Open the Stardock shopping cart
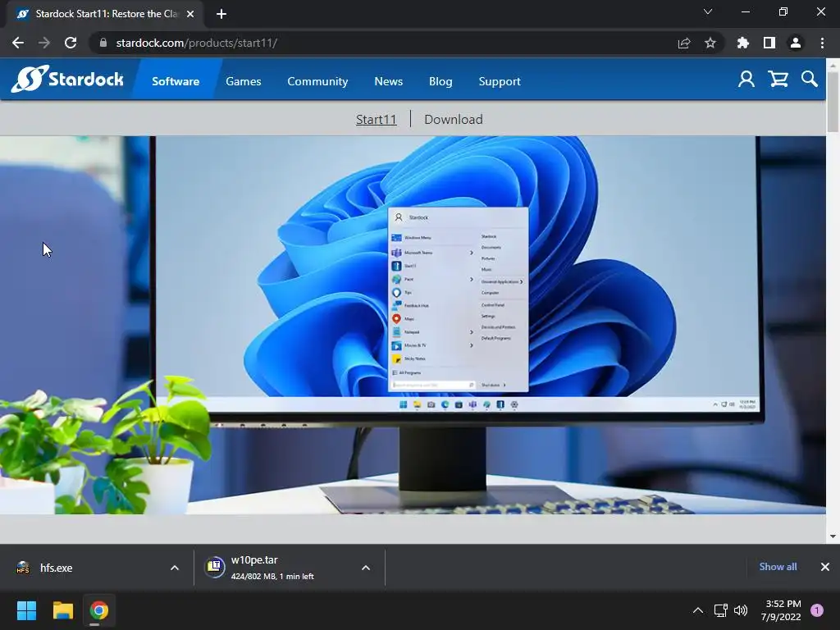Screen dimensions: 840x630 coord(778,80)
